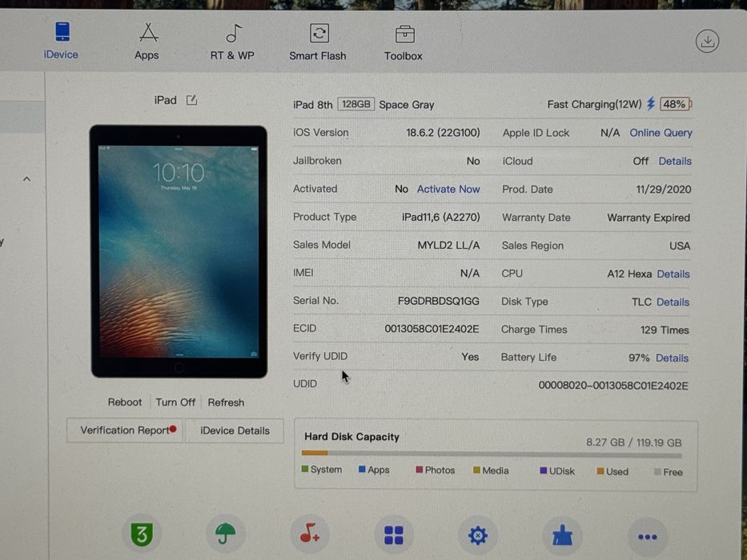Click the 129 Times charge count
This screenshot has height=560, width=747.
coord(664,330)
